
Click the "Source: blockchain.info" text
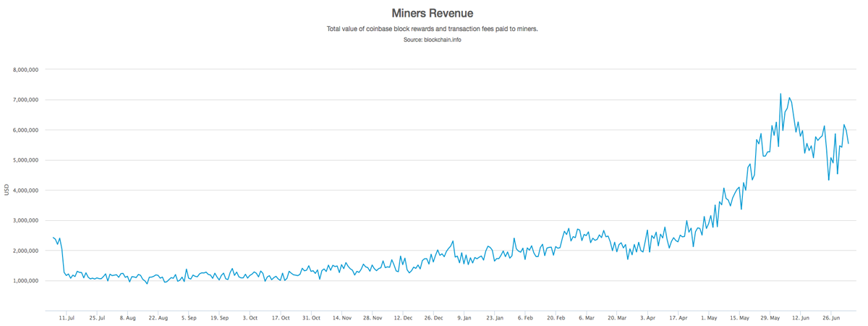[433, 40]
